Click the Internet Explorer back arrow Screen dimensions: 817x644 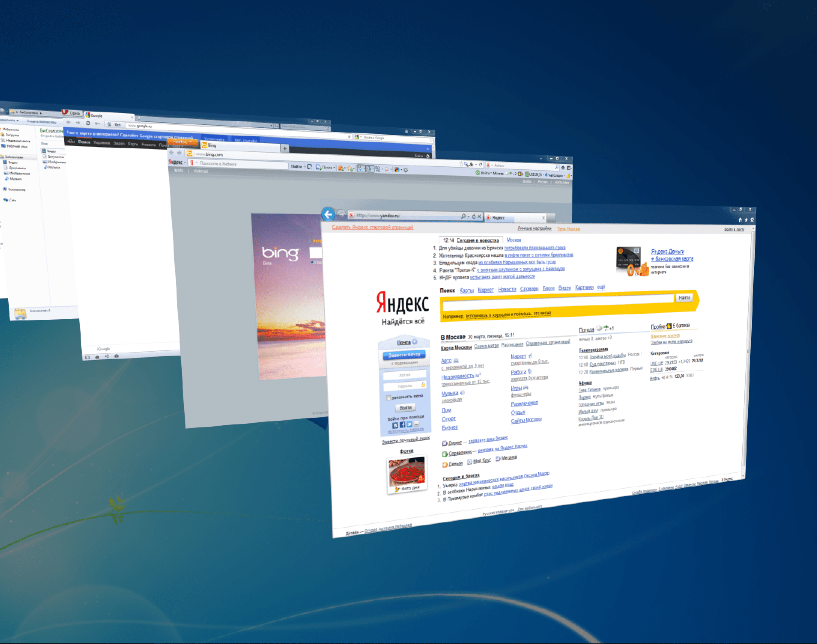(x=328, y=215)
